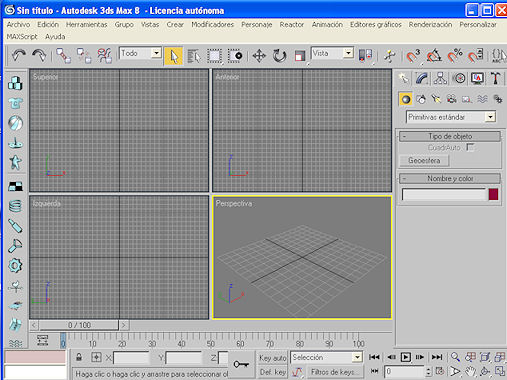The width and height of the screenshot is (507, 380).
Task: Click the Use Pivot Point Center icon
Action: pos(365,55)
